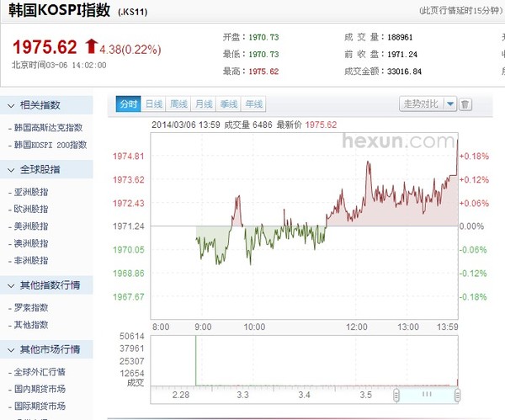Viewport: 505px width, 420px height.
Task: Click the trash can delete icon
Action: [465, 104]
